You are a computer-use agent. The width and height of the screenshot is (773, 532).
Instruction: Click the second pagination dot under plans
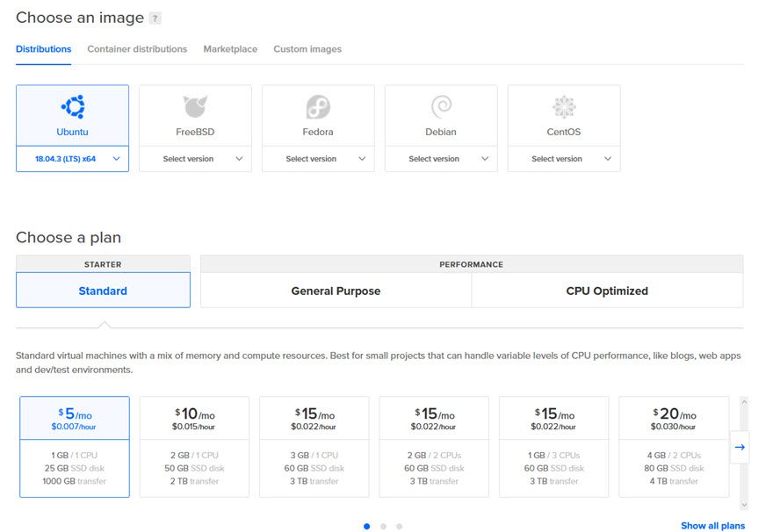click(382, 526)
